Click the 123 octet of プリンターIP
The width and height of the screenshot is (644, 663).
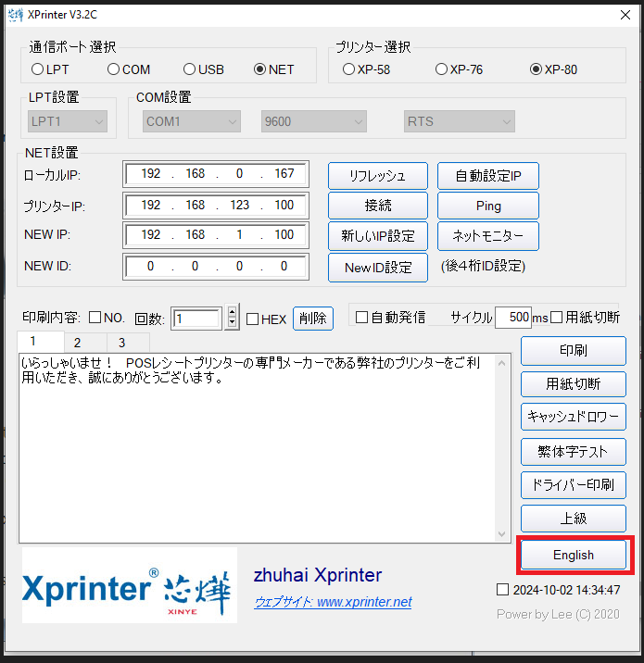[x=239, y=205]
